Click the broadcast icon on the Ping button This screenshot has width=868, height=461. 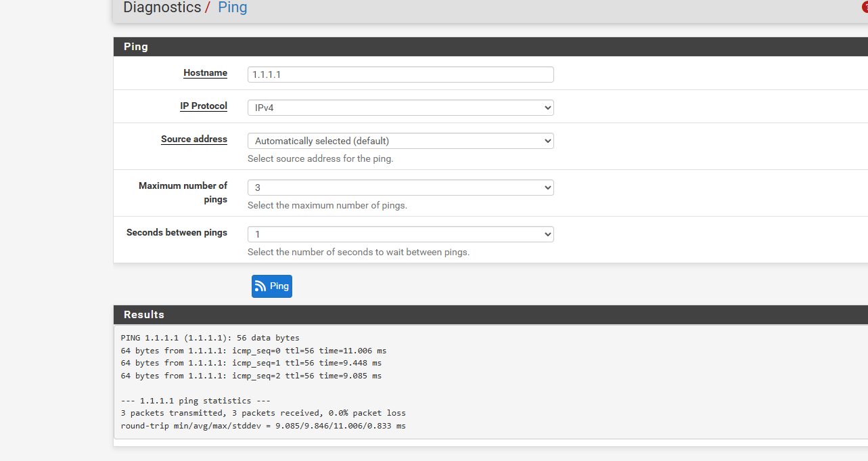click(260, 286)
